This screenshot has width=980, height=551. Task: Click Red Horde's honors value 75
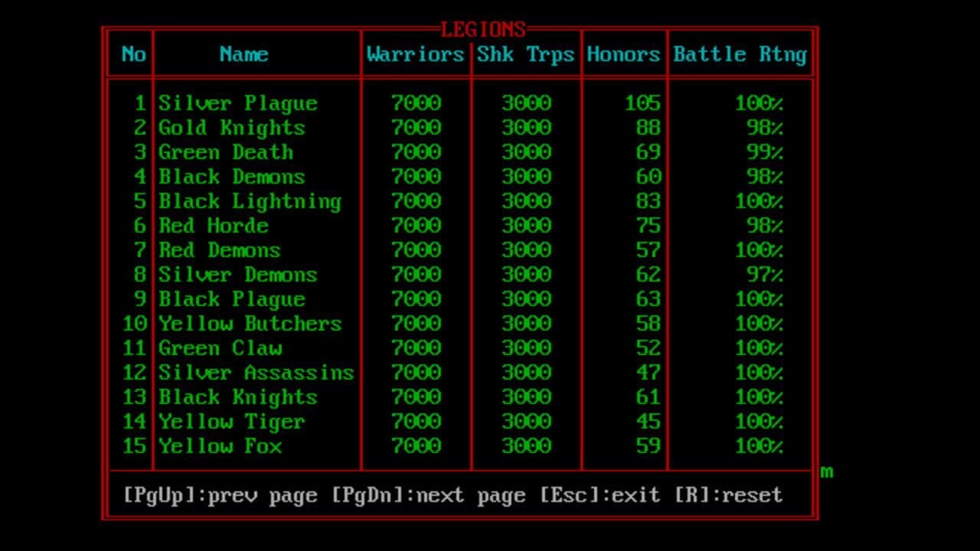coord(648,226)
